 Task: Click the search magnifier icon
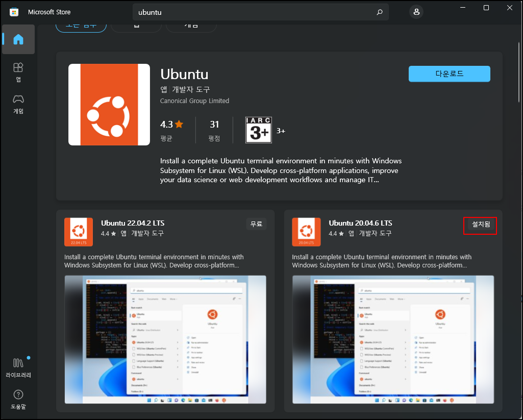[380, 12]
